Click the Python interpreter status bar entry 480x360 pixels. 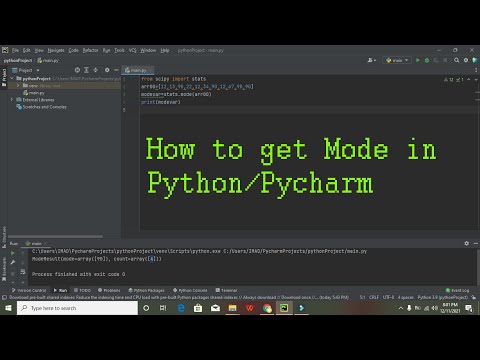(443, 297)
